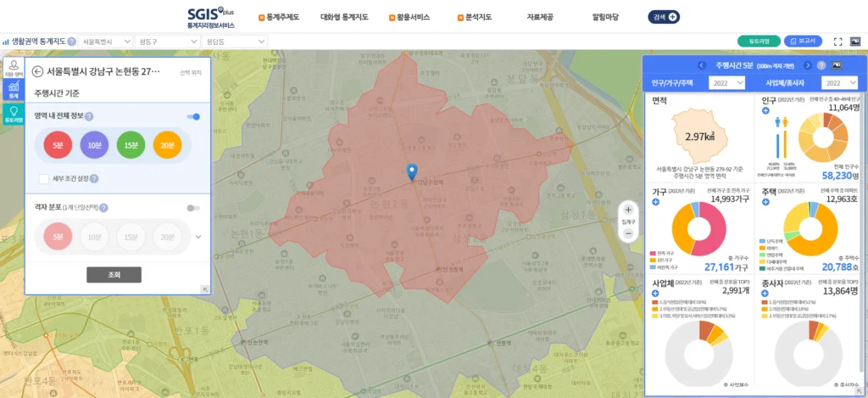Click the 조회 query button
The image size is (868, 398).
click(x=114, y=274)
